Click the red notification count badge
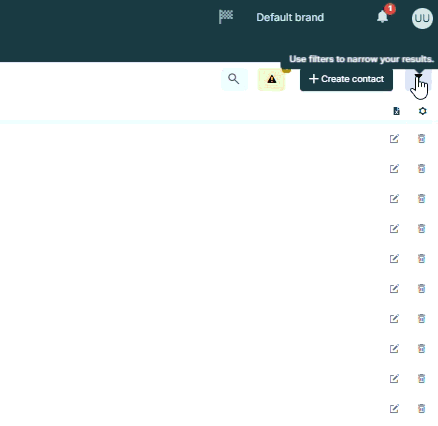This screenshot has height=426, width=438. pyautogui.click(x=390, y=9)
